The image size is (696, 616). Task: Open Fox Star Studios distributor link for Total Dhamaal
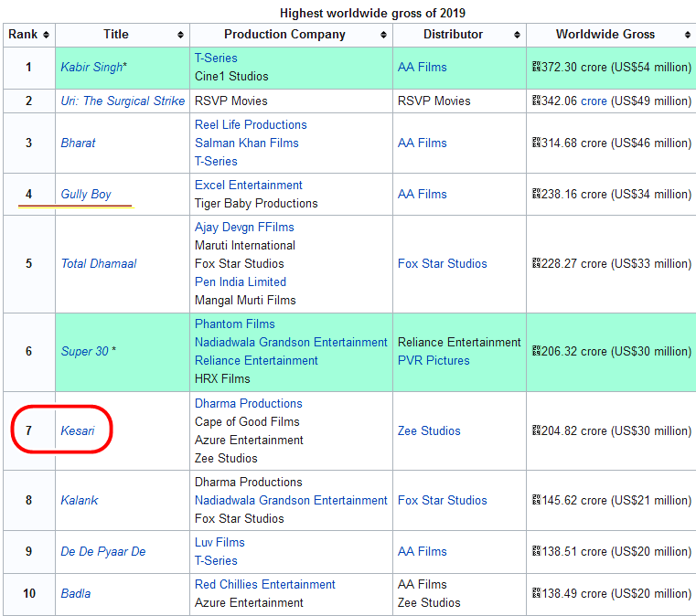(443, 263)
